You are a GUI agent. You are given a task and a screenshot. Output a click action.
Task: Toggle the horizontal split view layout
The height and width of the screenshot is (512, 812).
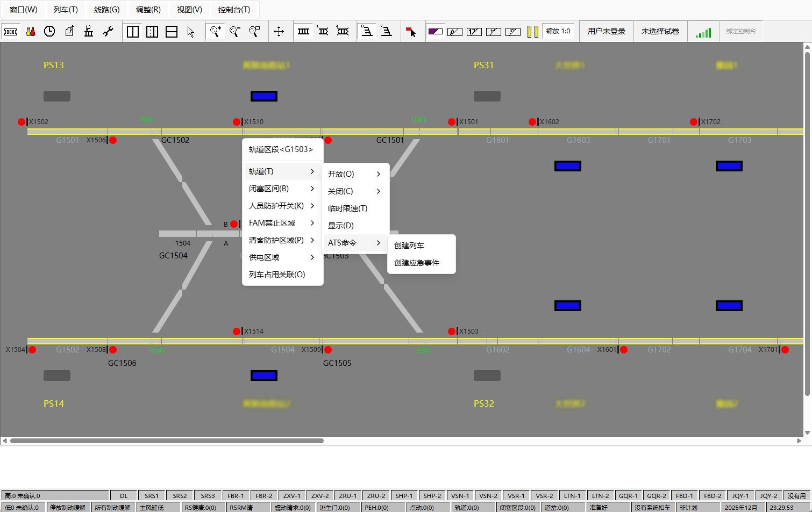[x=172, y=32]
